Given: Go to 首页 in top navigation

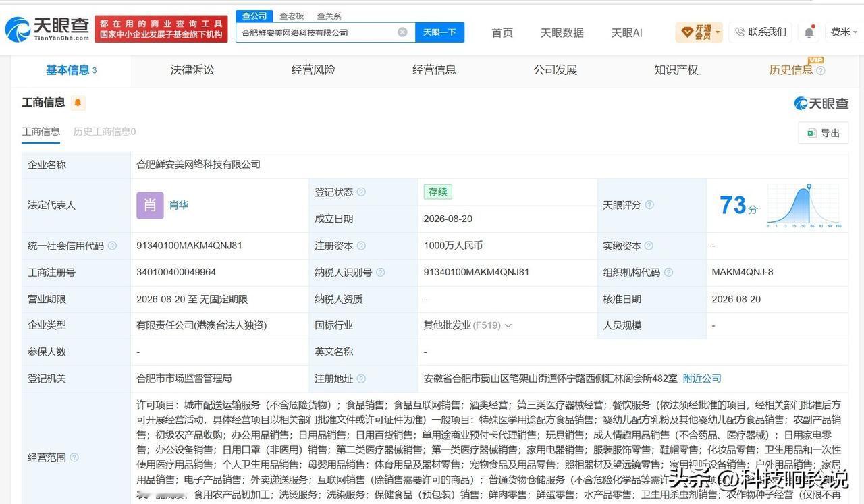Looking at the screenshot, I should pos(502,32).
